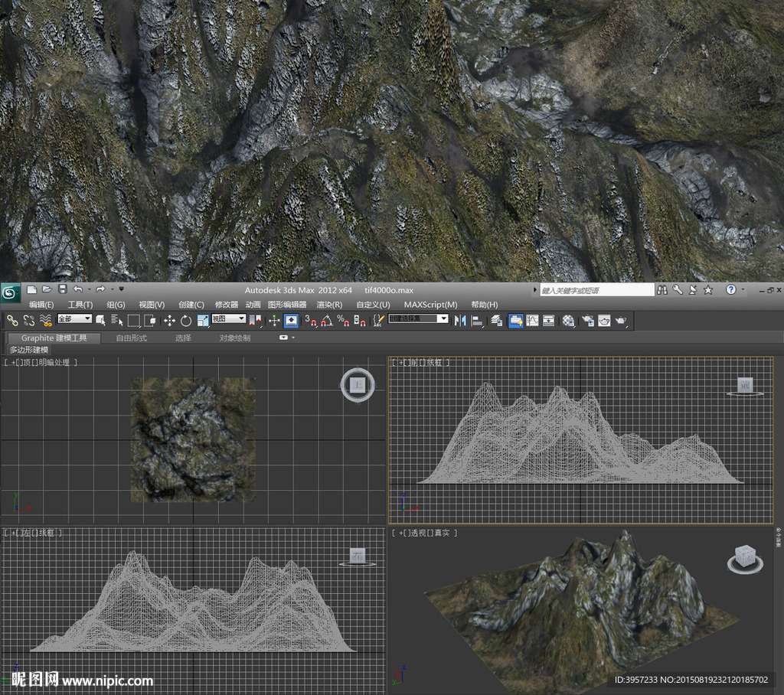This screenshot has height=695, width=784.
Task: Toggle the Percent Snap button
Action: tap(342, 321)
